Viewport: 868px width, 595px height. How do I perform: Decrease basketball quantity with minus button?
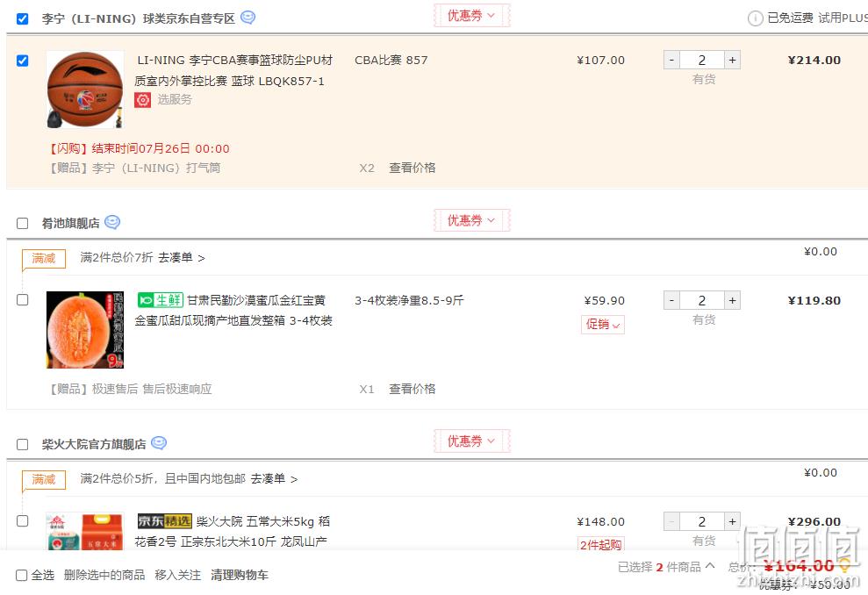[x=672, y=60]
